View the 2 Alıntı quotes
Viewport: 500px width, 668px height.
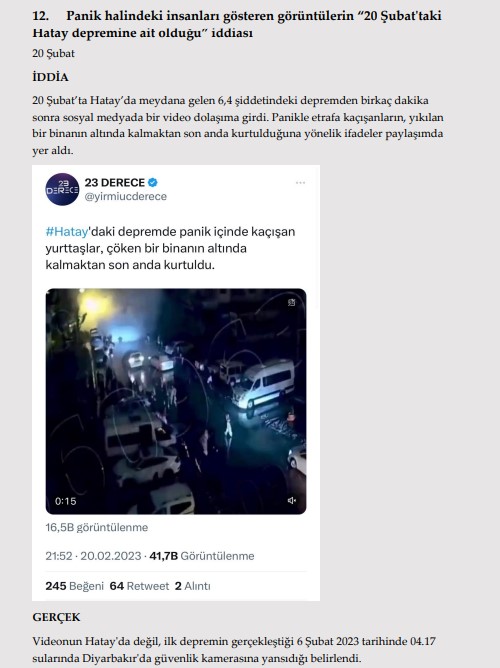point(193,586)
